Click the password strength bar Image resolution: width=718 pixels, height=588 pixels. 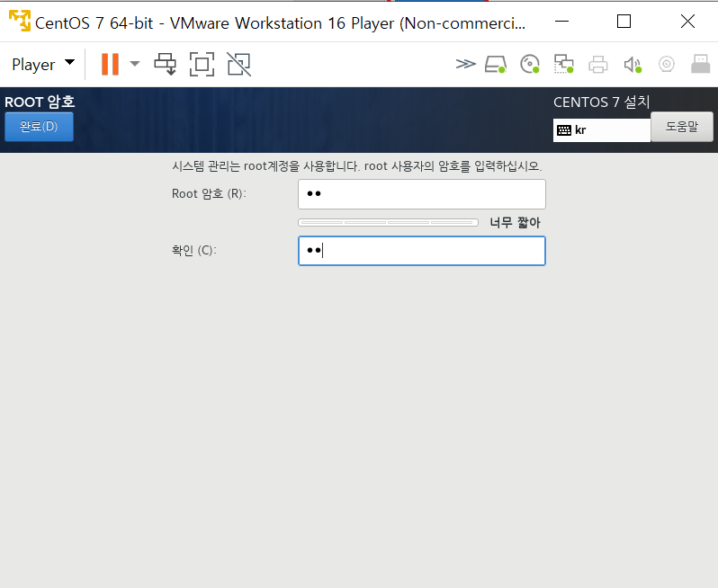click(388, 222)
